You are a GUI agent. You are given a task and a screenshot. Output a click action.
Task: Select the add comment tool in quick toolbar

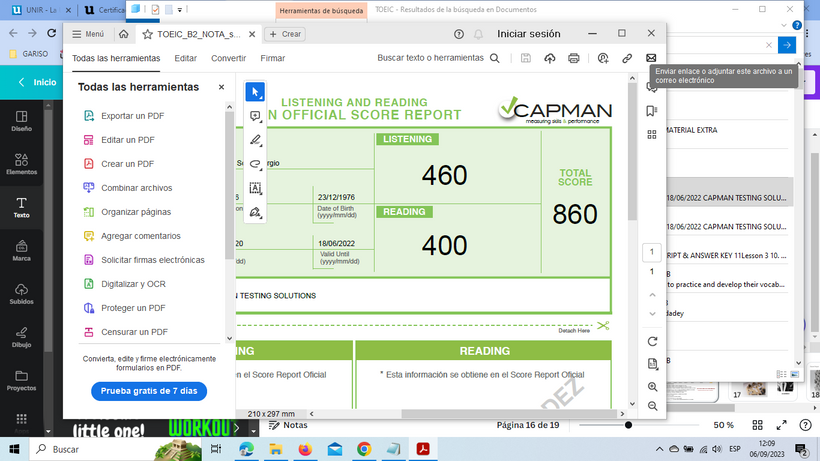255,116
